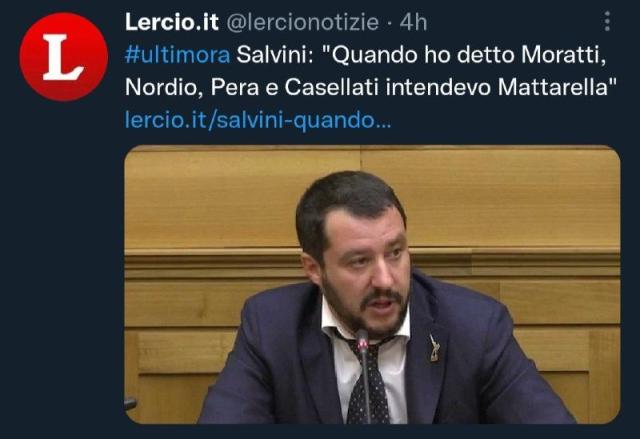Open the attached press conference photo
This screenshot has width=640, height=439.
click(x=372, y=284)
